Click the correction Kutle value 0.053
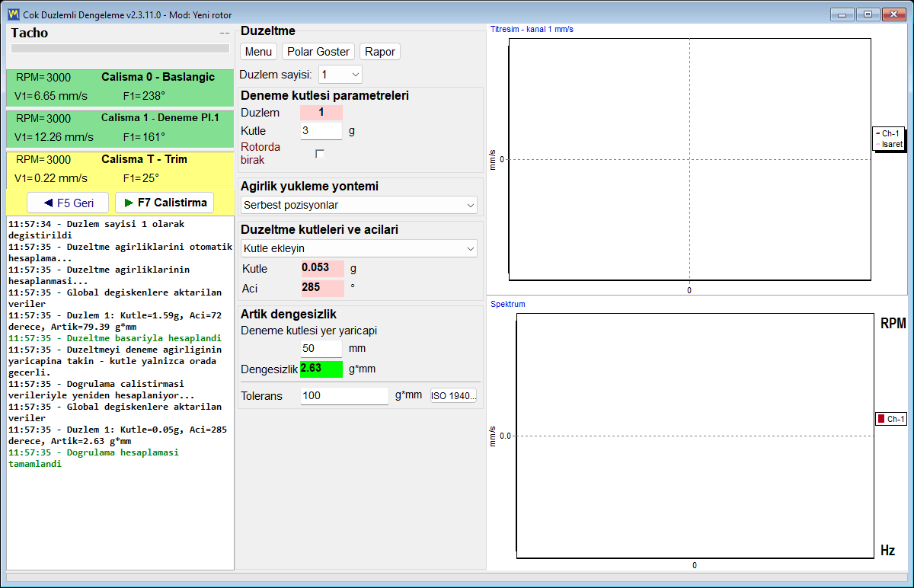This screenshot has height=588, width=914. (x=322, y=268)
